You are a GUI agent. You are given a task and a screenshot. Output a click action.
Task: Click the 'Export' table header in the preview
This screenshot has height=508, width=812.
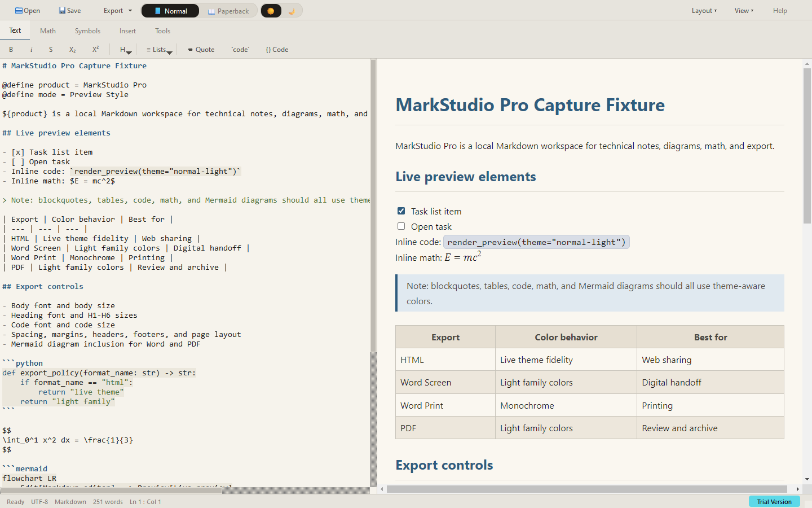pyautogui.click(x=445, y=337)
